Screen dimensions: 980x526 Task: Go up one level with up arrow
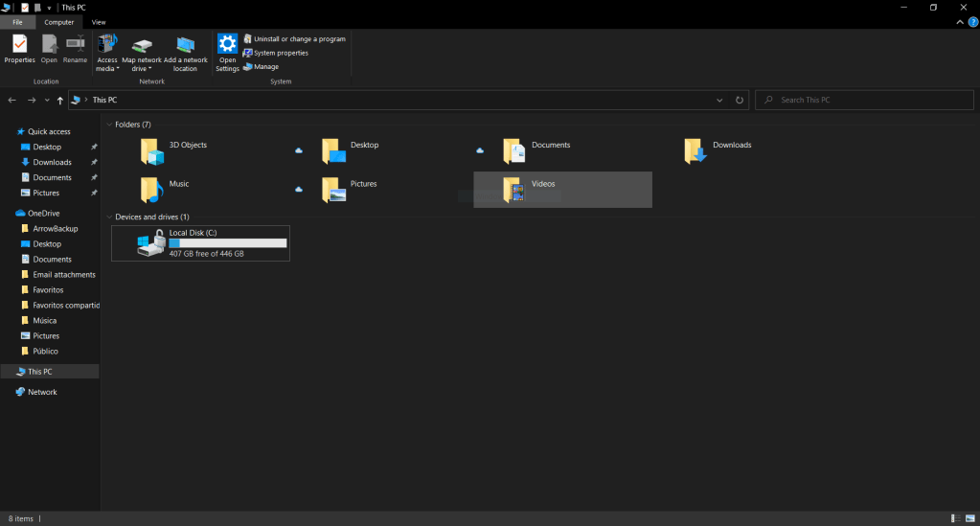pyautogui.click(x=60, y=100)
